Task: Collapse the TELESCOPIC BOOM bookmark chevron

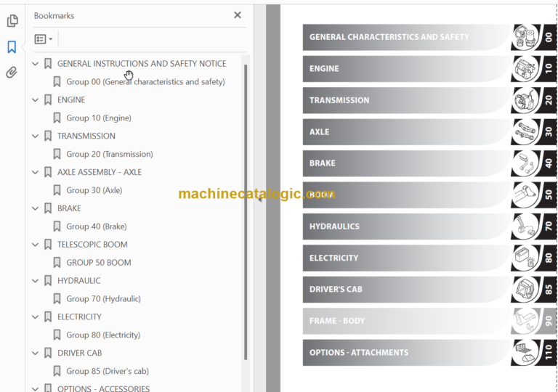Action: (x=35, y=245)
